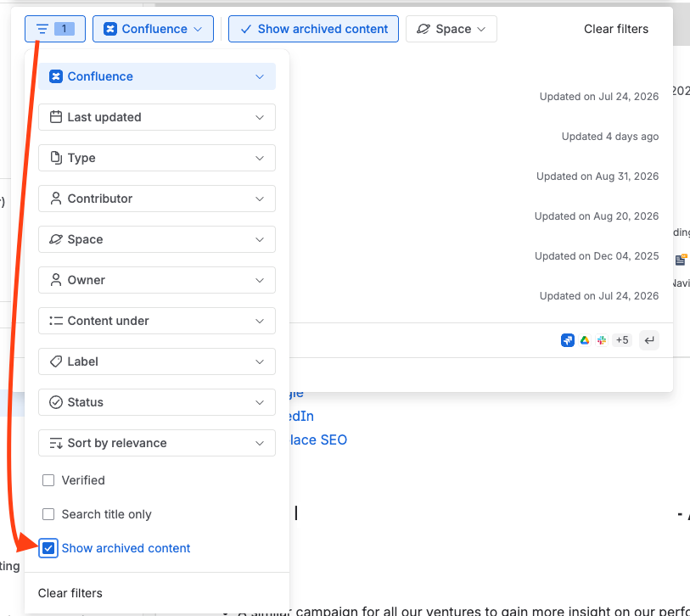690x616 pixels.
Task: Open the Label filter dropdown
Action: (157, 361)
